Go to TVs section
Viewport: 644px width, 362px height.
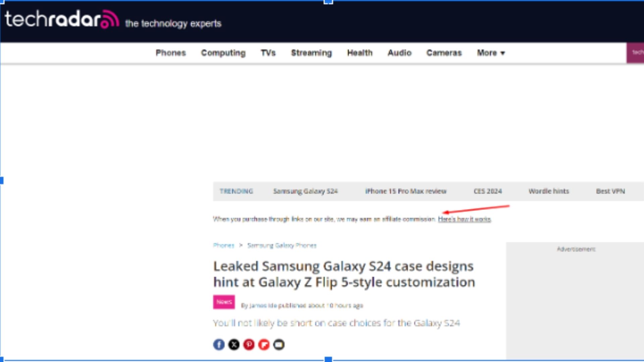[268, 53]
